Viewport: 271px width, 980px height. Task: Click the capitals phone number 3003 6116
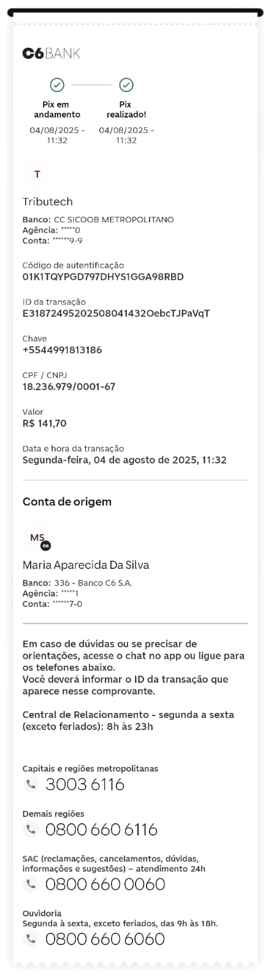click(85, 784)
